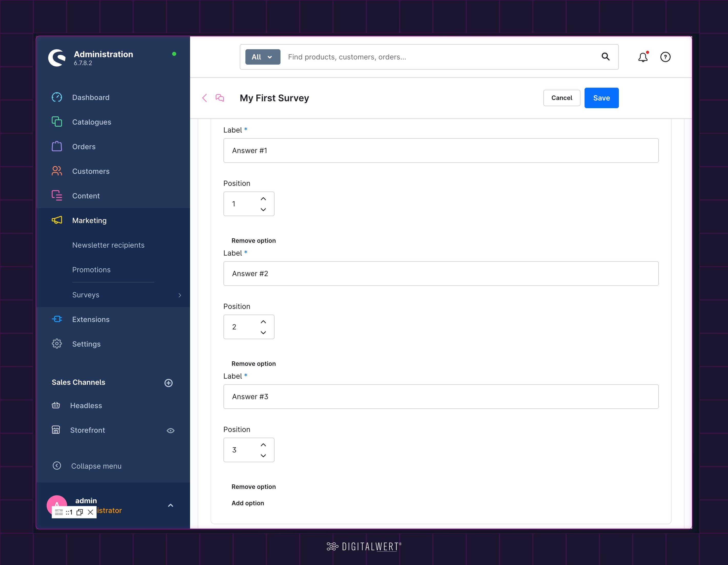Screen dimensions: 728x565
Task: Click the Marketing megaphone icon
Action: (57, 220)
